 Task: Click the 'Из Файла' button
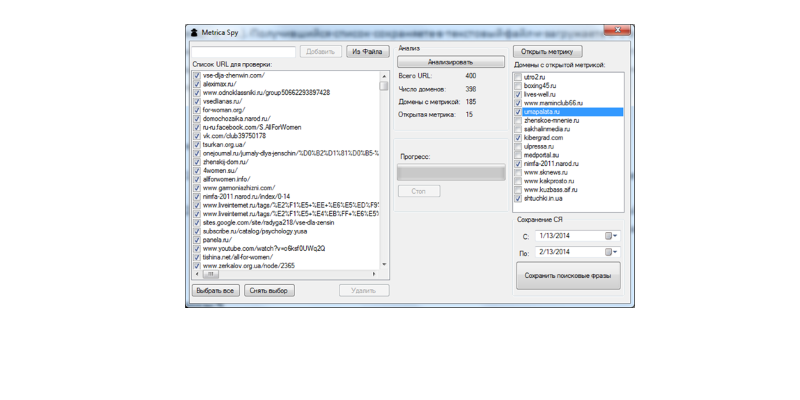(367, 52)
